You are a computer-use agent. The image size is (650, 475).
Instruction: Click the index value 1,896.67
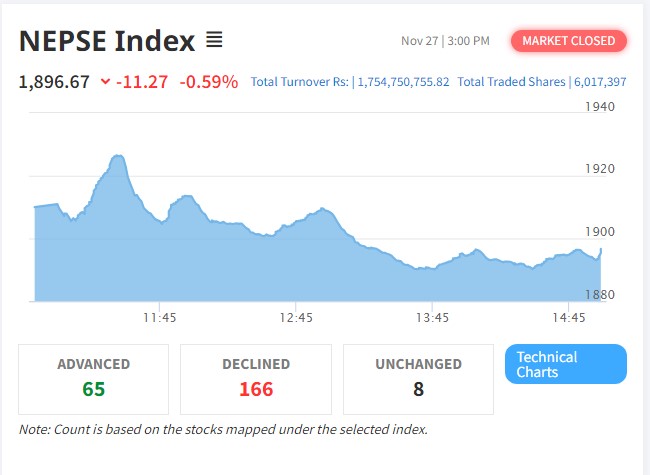pyautogui.click(x=54, y=81)
